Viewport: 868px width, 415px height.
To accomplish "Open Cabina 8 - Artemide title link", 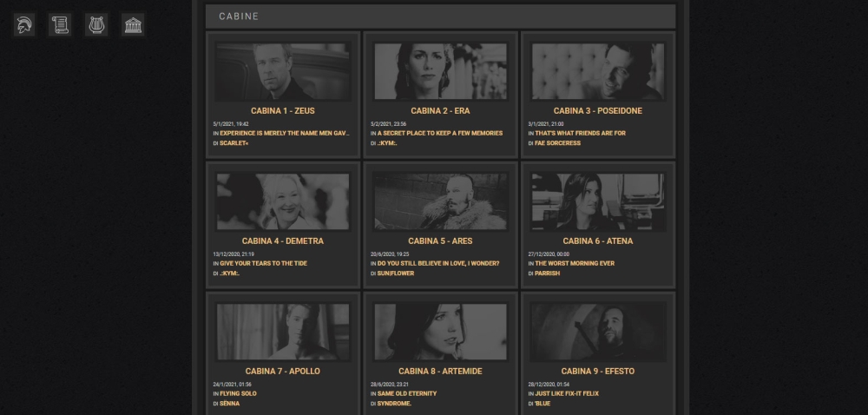I will tap(440, 372).
